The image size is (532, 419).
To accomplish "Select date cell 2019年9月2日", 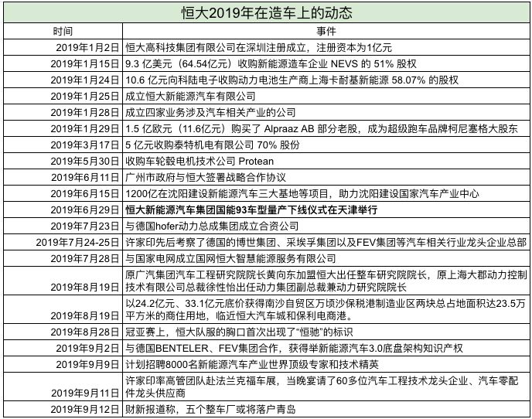I will pos(63,348).
